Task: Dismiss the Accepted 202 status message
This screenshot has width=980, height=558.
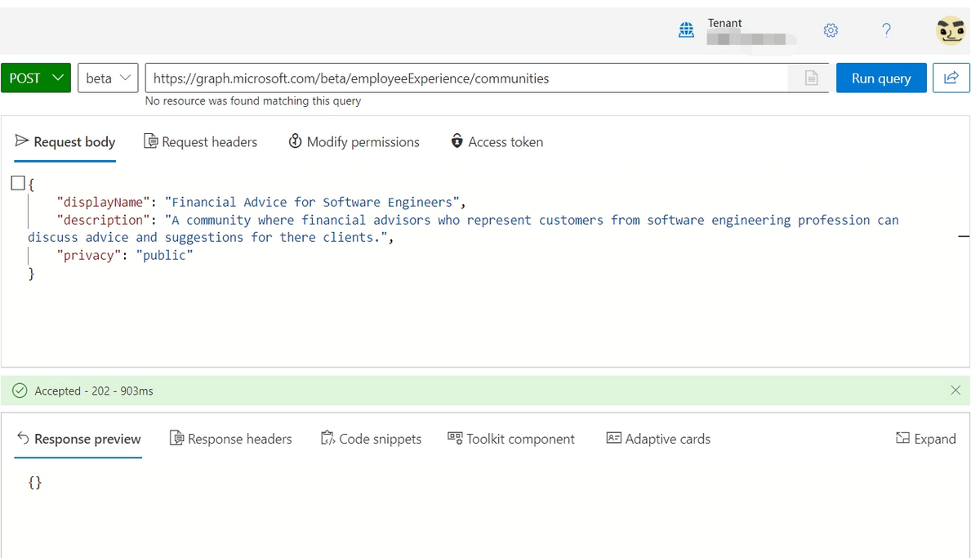Action: [955, 391]
